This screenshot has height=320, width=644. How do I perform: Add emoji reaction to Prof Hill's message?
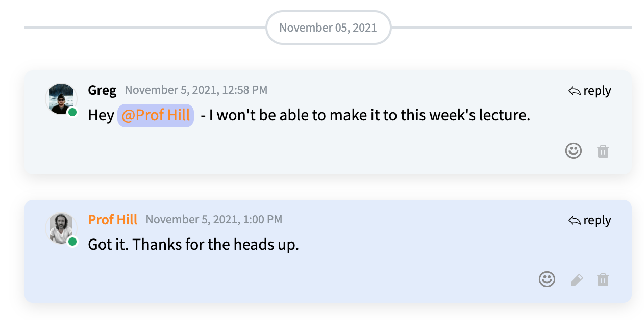point(547,279)
